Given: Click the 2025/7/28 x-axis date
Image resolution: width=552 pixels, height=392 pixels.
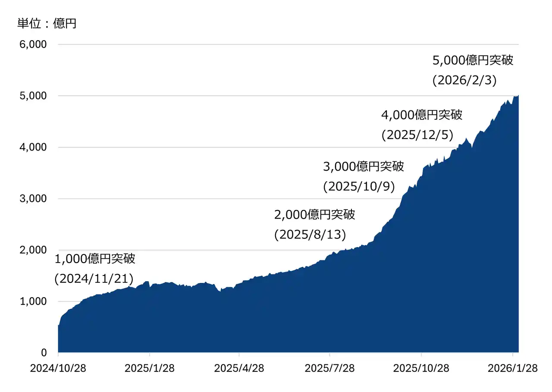Looking at the screenshot, I should coord(330,369).
